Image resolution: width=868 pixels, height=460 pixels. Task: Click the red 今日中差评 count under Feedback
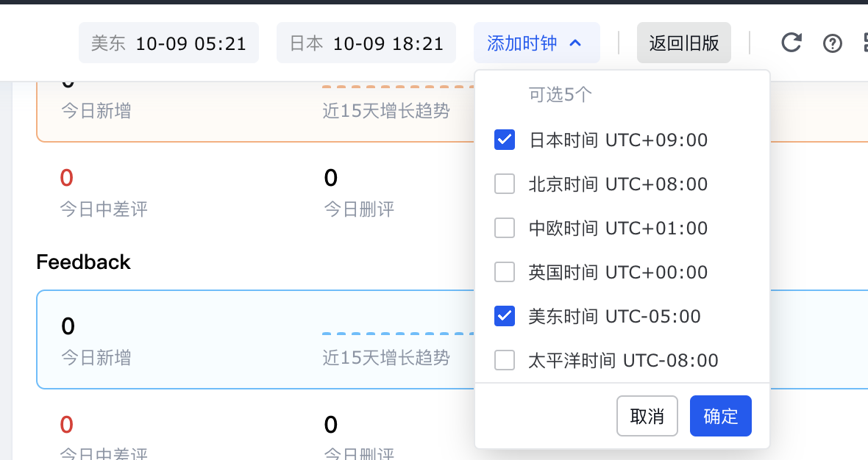pyautogui.click(x=67, y=424)
